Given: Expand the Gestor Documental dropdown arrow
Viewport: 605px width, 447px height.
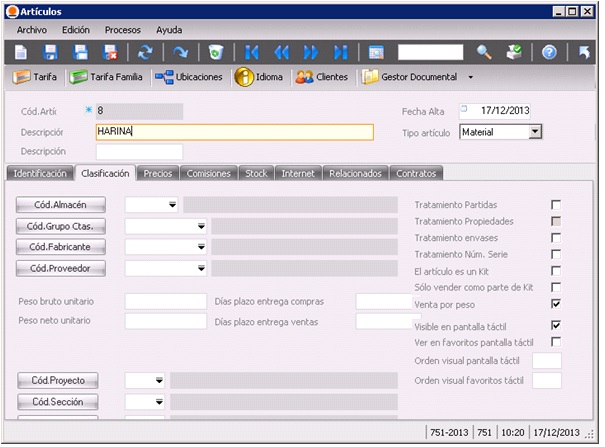Looking at the screenshot, I should pos(470,77).
